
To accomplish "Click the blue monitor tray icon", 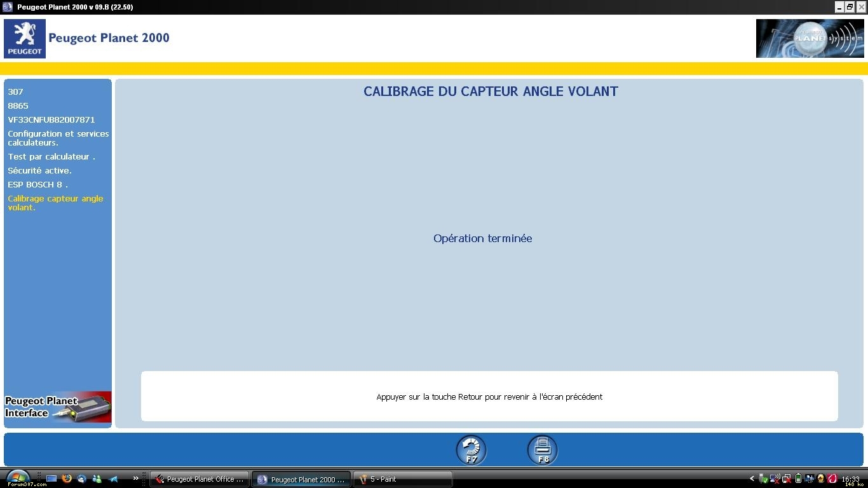I will coord(810,478).
